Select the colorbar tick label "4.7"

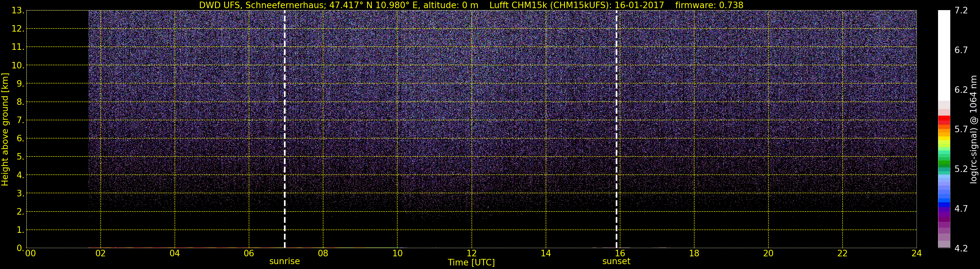961,208
